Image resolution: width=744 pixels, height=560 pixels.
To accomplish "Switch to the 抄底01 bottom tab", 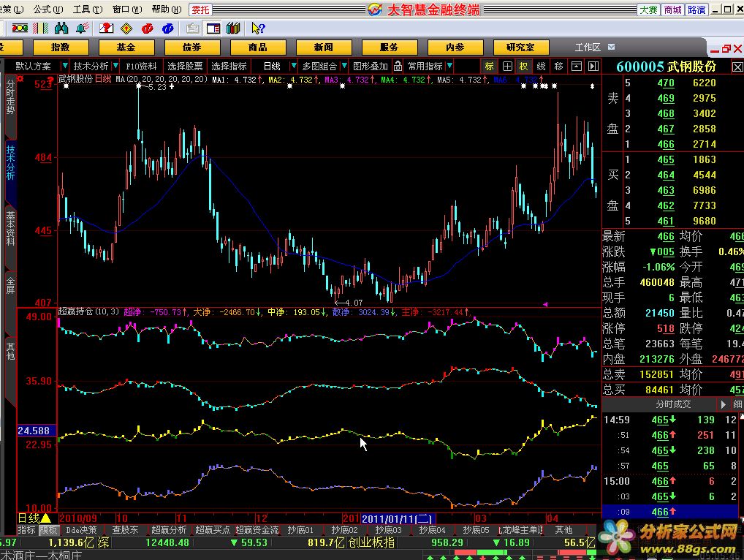I will [300, 530].
